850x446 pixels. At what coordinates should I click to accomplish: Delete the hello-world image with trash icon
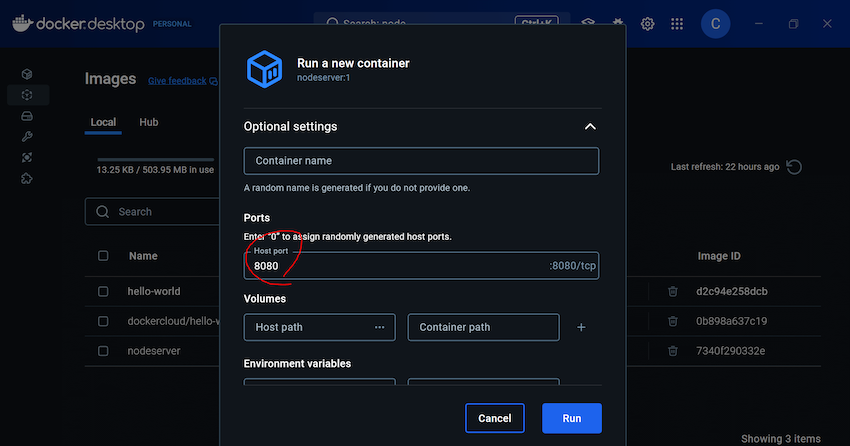(x=673, y=291)
